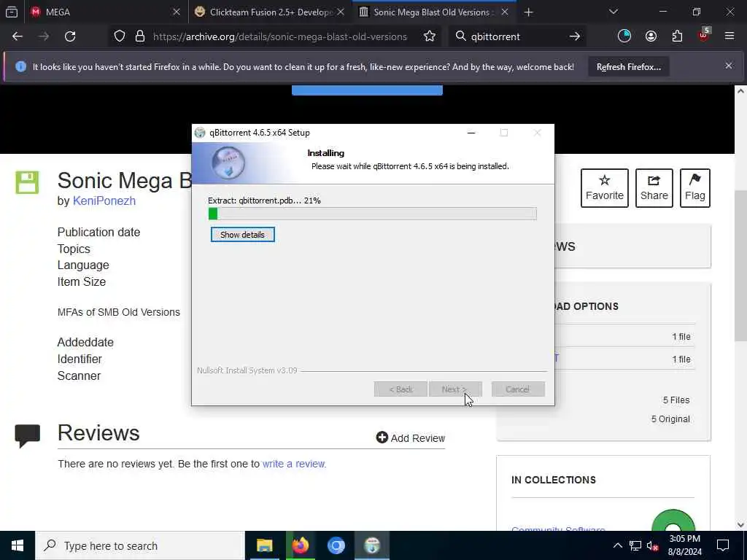The width and height of the screenshot is (747, 560).
Task: Click the Share button on archive.org
Action: tap(654, 188)
